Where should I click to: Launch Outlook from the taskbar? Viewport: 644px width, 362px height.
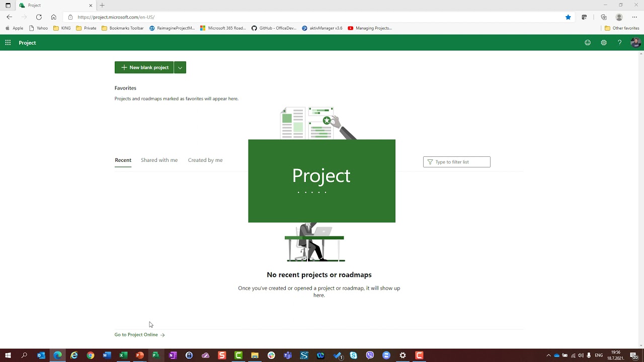coord(41,355)
